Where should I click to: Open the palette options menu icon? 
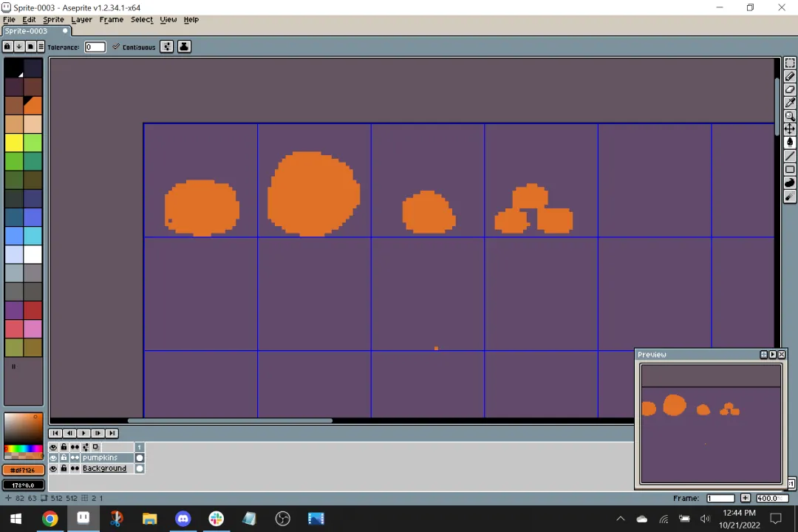(x=41, y=47)
